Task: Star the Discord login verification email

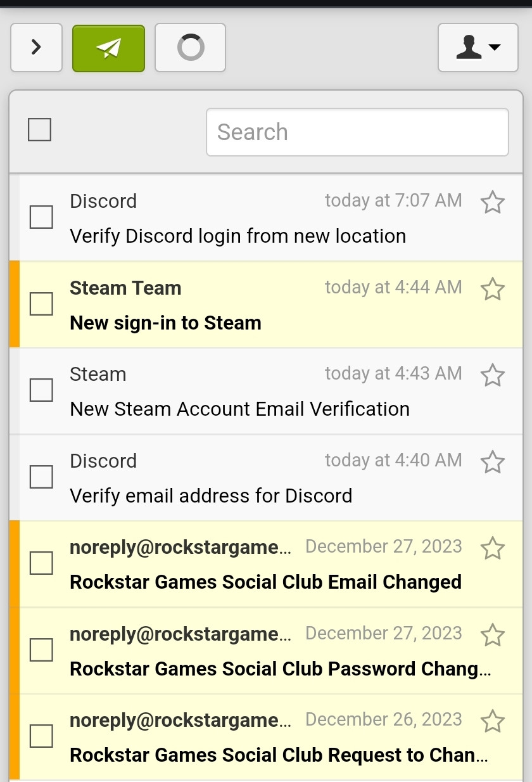Action: 492,203
